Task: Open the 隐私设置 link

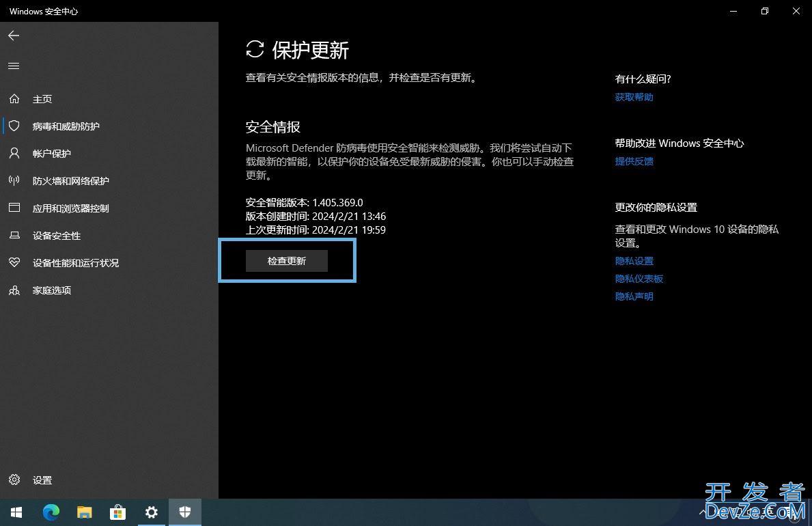Action: pos(634,261)
